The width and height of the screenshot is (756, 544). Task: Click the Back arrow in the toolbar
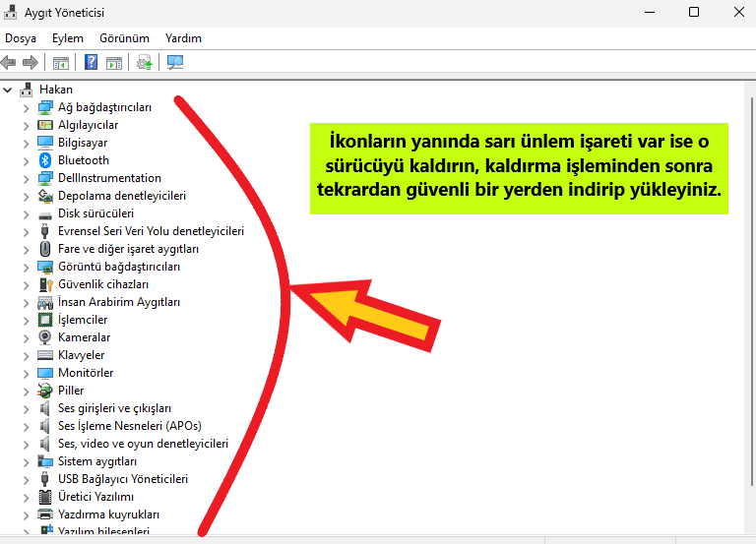pyautogui.click(x=9, y=62)
